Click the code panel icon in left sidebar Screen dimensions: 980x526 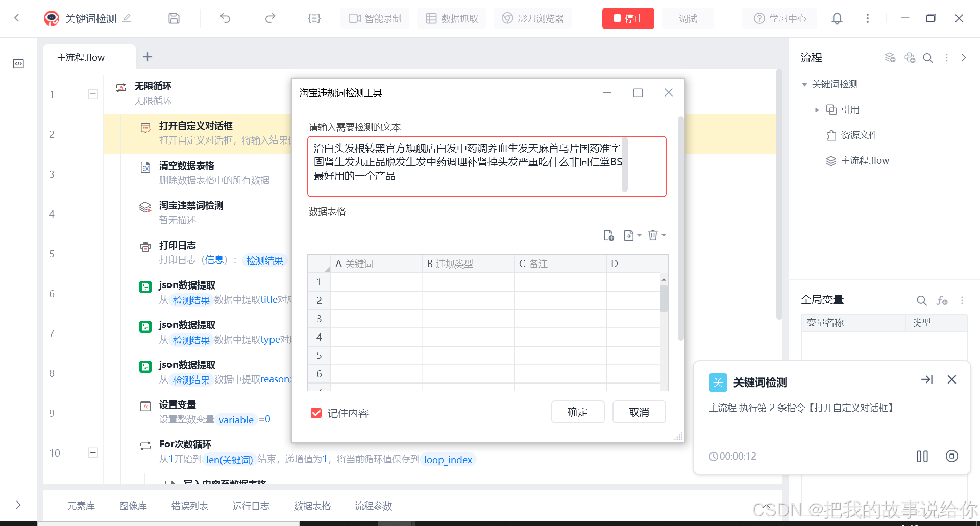point(18,64)
